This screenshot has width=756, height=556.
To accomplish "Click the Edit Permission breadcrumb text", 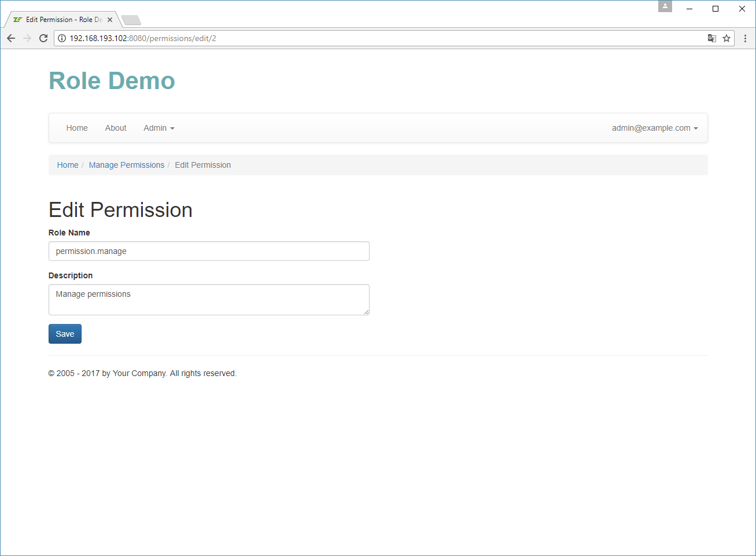I will click(x=203, y=165).
